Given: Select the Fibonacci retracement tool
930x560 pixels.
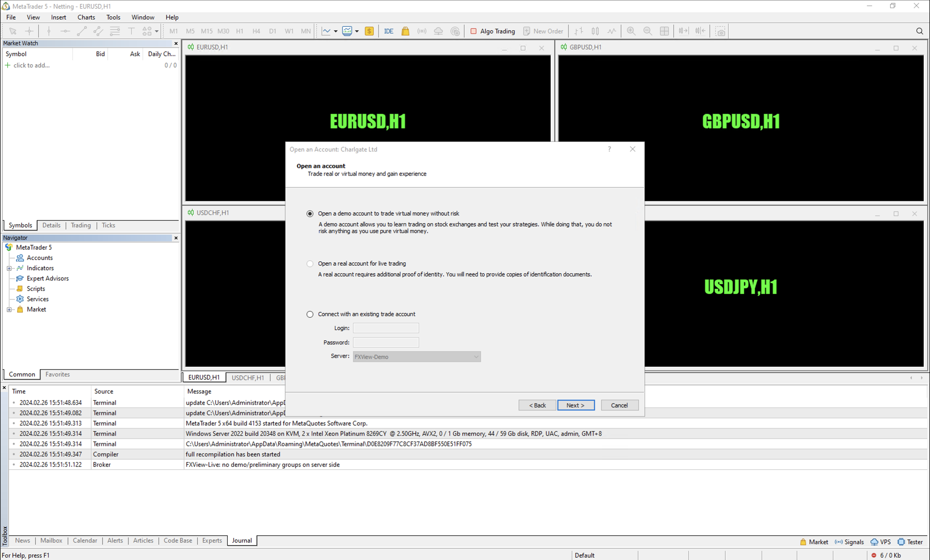Looking at the screenshot, I should click(x=115, y=31).
